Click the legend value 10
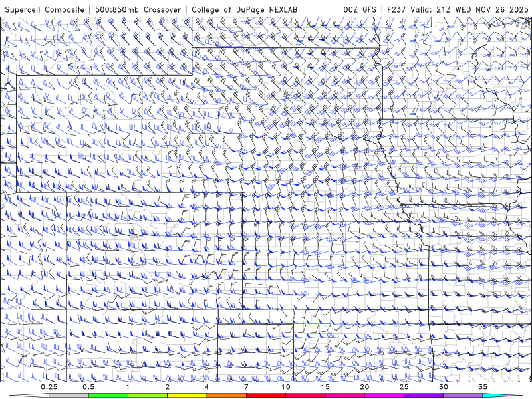Viewport: 532px width, 399px height. click(286, 387)
